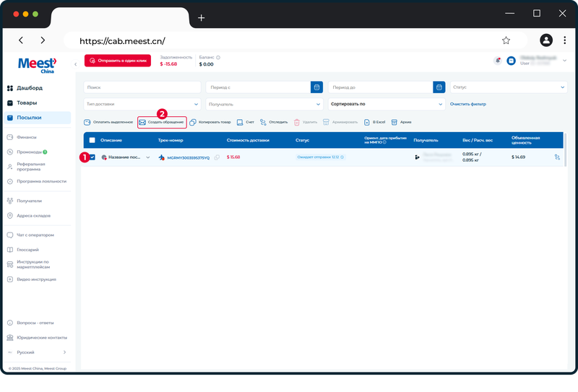Open the Период с calendar picker
This screenshot has height=392, width=578.
coord(316,87)
